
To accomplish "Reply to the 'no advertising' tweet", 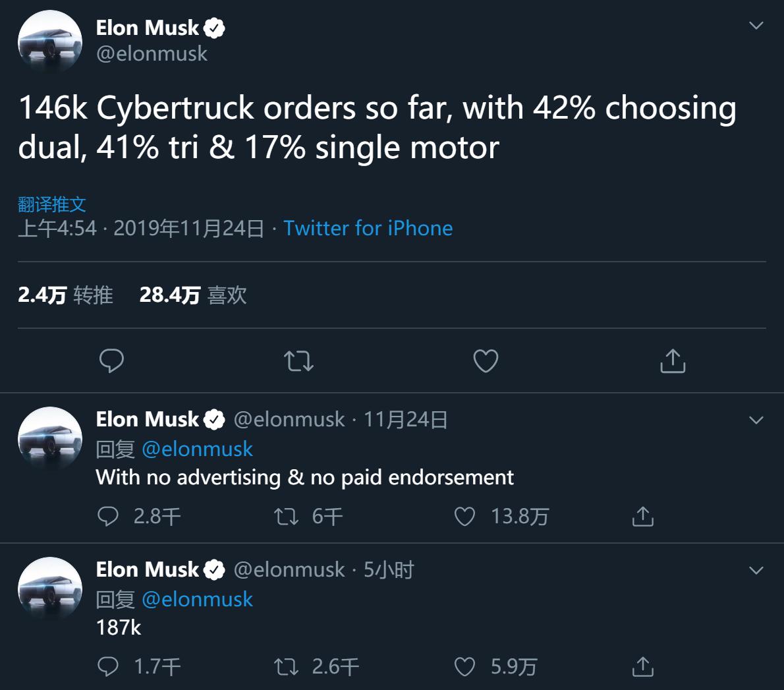I will pyautogui.click(x=108, y=516).
